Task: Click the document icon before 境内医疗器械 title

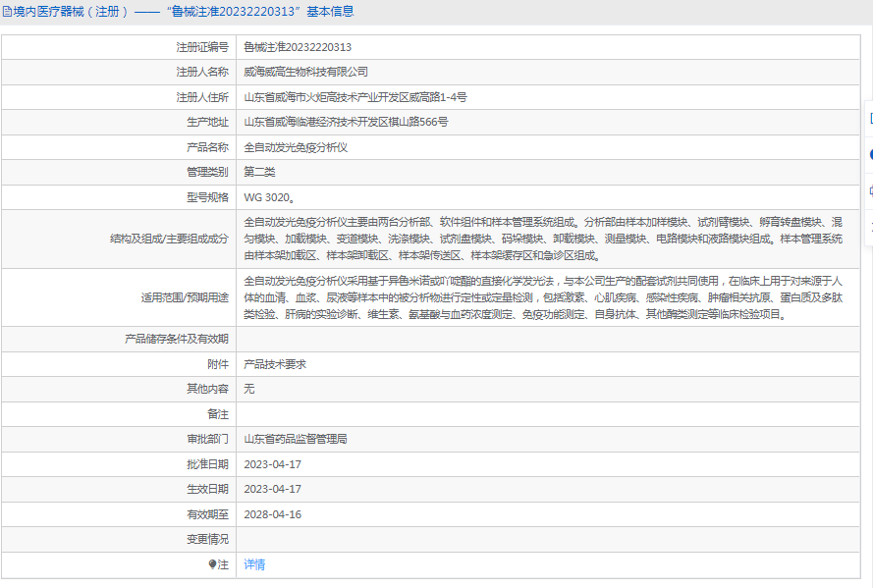Action: [x=7, y=12]
